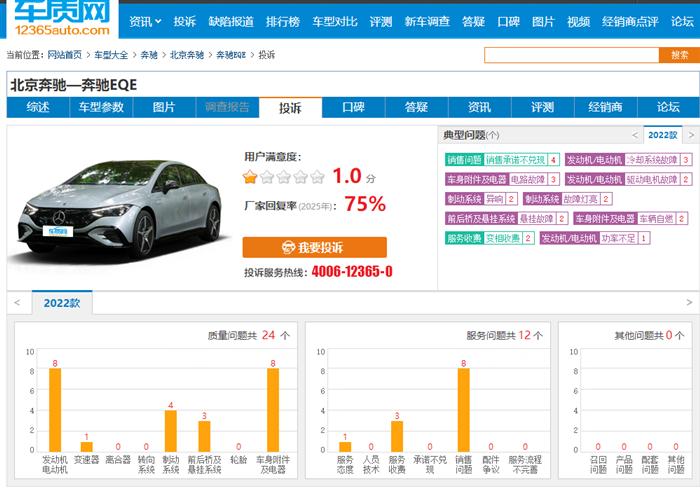This screenshot has width=700, height=493.
Task: Select 2022款 tab in 典型问题 panel
Action: (x=662, y=135)
